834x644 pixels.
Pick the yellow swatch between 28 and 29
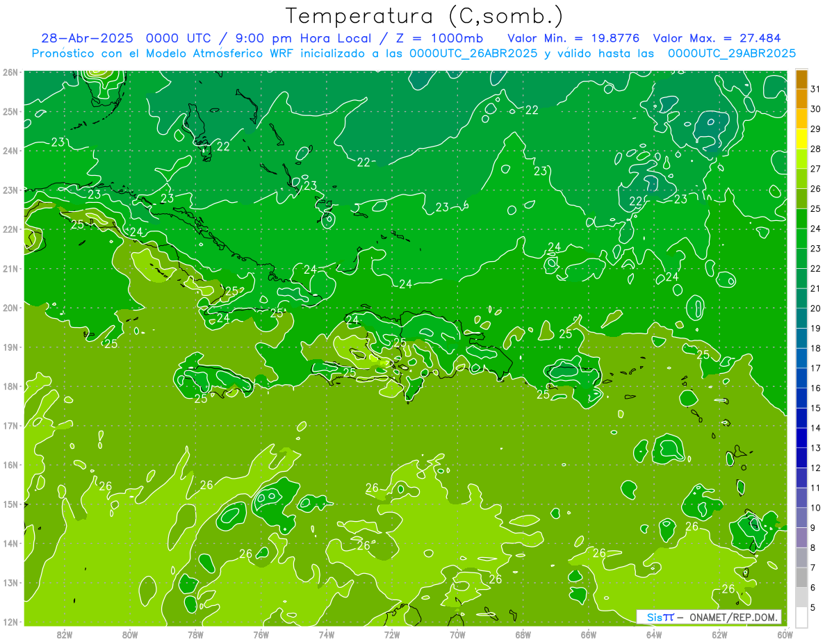(x=801, y=139)
